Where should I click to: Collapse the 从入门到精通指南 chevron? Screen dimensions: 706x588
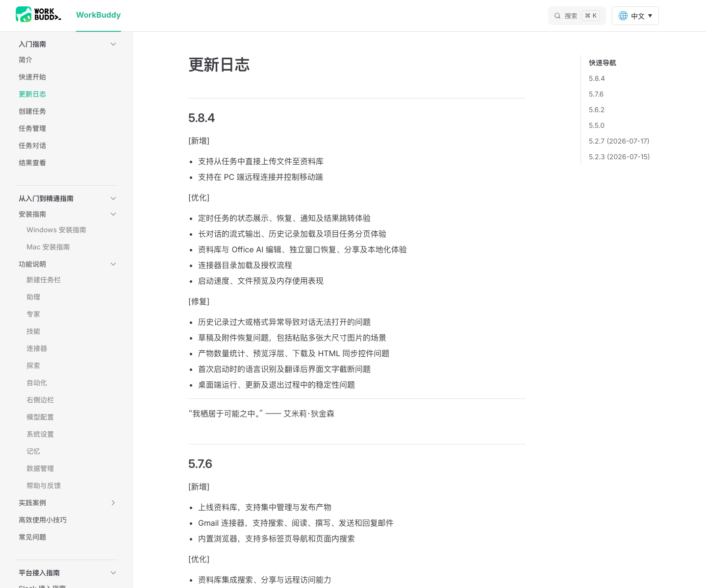click(113, 198)
